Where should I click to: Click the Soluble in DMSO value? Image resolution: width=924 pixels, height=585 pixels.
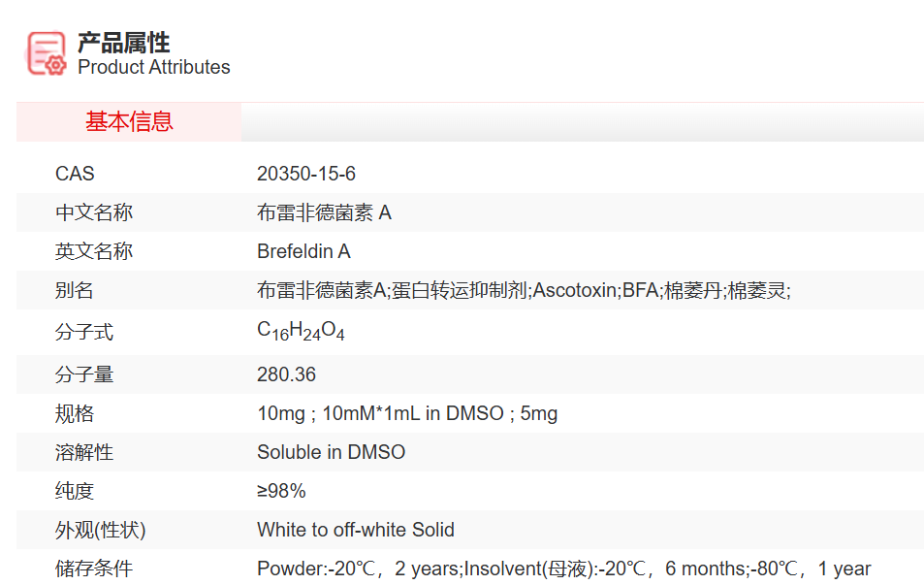coord(331,452)
